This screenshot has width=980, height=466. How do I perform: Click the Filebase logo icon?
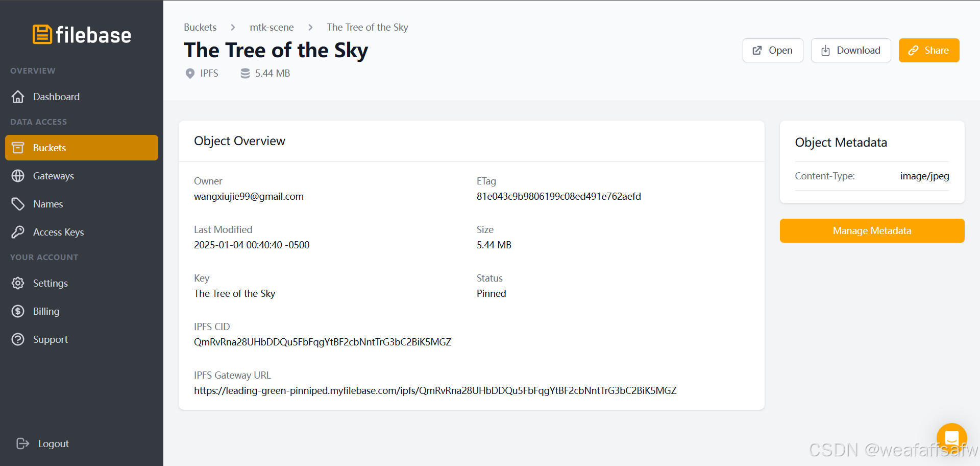point(42,35)
